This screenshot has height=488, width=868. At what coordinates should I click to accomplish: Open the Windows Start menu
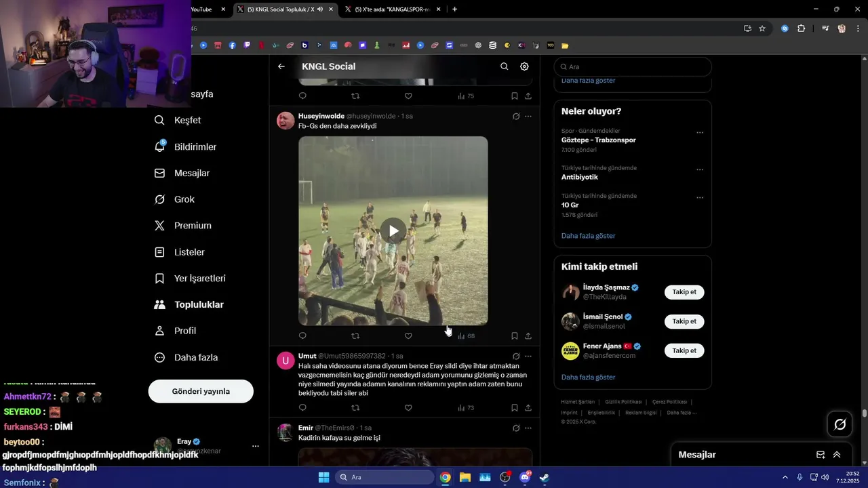323,477
